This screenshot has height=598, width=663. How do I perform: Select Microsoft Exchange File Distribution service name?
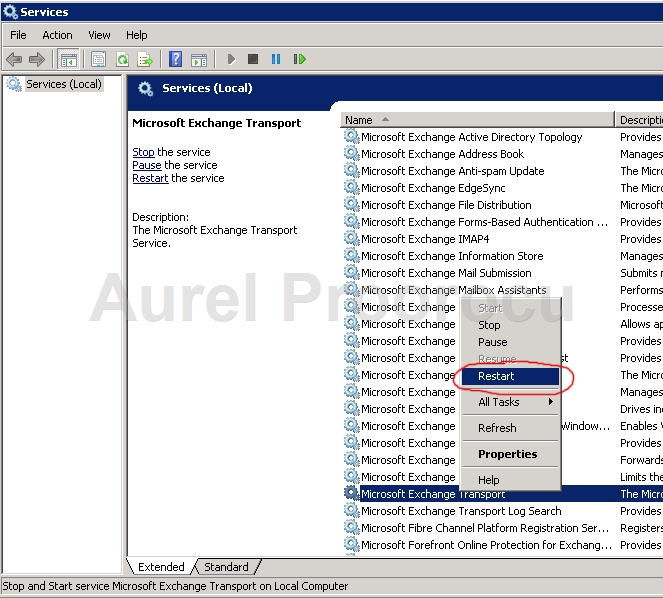[x=446, y=205]
